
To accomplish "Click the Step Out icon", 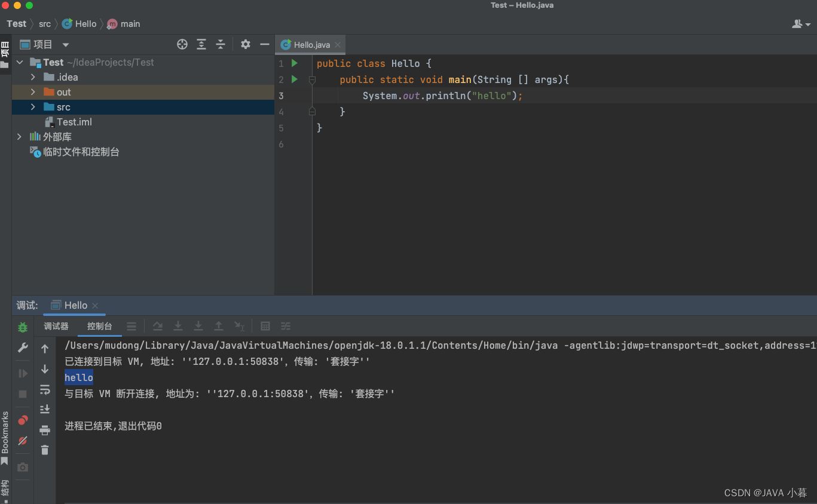I will coord(219,326).
